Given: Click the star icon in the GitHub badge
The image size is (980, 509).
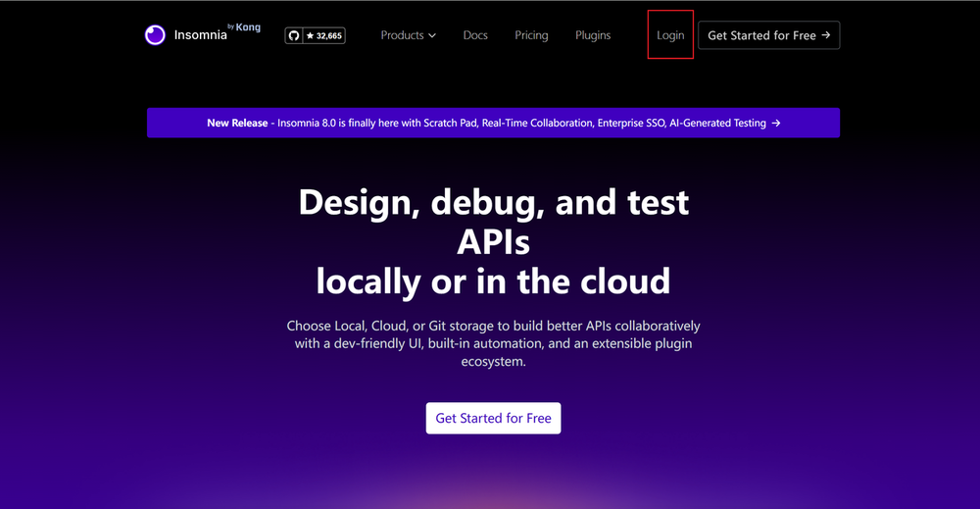Looking at the screenshot, I should coord(310,36).
